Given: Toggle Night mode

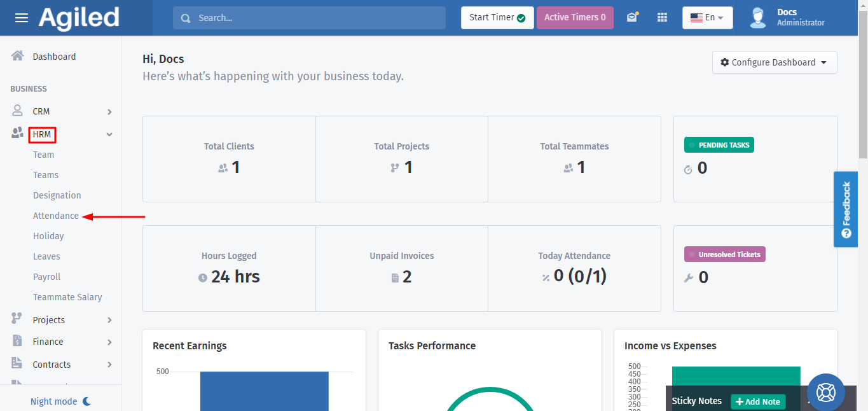Looking at the screenshot, I should tap(60, 401).
